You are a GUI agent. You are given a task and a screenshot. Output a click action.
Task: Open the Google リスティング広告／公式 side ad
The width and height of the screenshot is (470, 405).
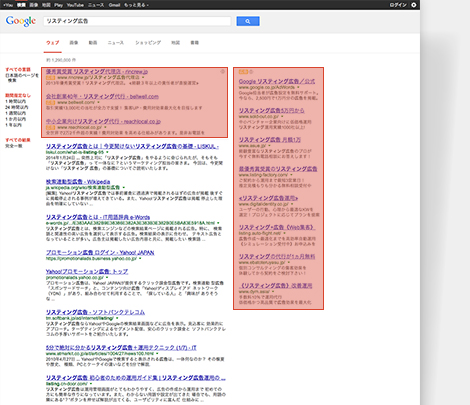point(277,81)
